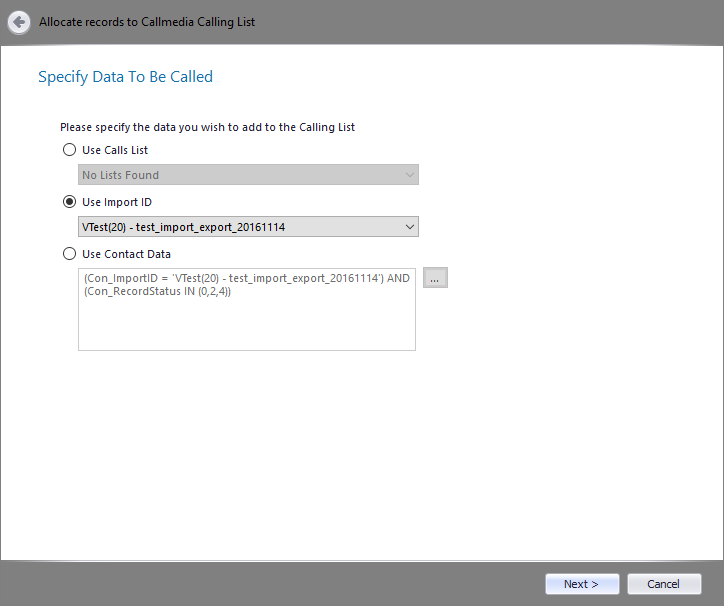The width and height of the screenshot is (724, 606).
Task: Click the Con_ImportID line in the filter text
Action: tap(247, 278)
